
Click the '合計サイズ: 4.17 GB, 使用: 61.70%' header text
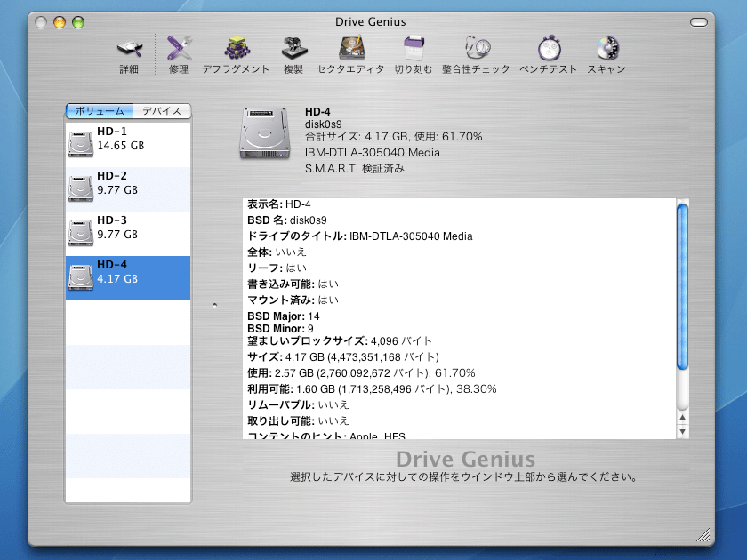click(393, 137)
